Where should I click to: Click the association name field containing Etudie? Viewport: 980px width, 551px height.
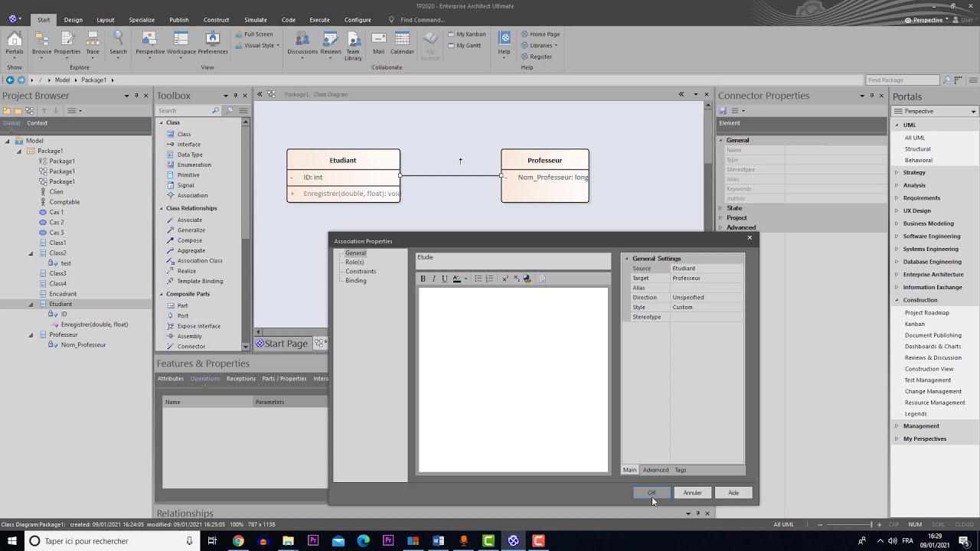513,260
